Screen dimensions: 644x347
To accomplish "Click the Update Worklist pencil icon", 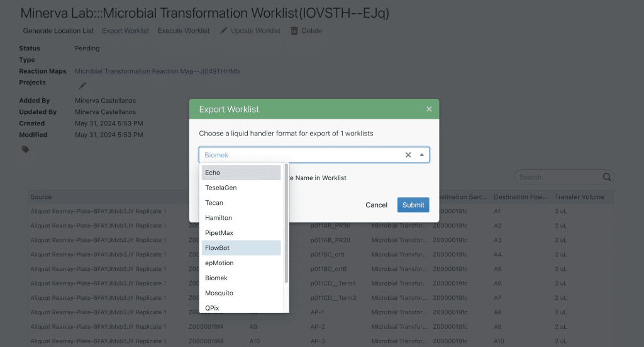I will pos(224,31).
